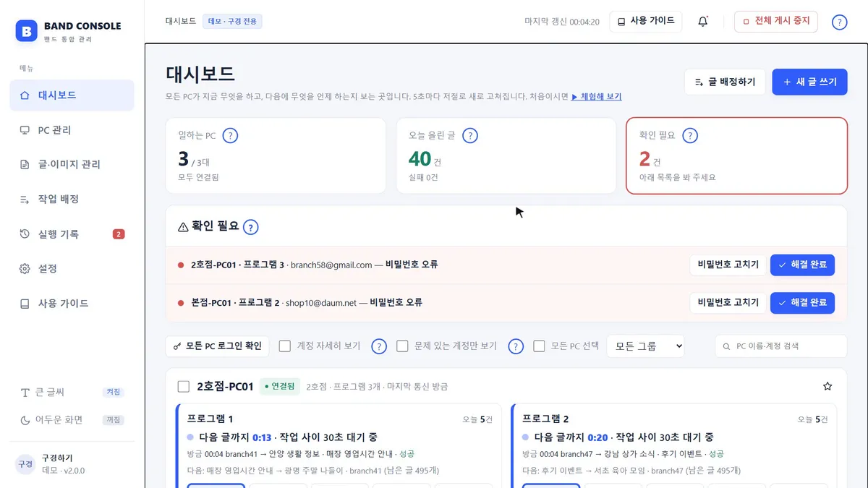This screenshot has height=488, width=868.
Task: Click the 사용 가이드 button in top bar
Action: pyautogui.click(x=646, y=22)
